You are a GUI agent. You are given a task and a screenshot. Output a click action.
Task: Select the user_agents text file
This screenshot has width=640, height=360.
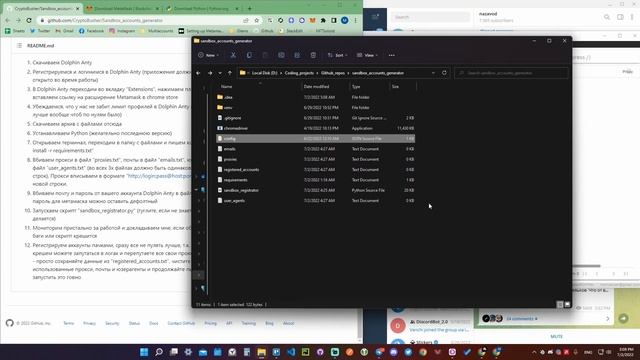tap(315, 200)
